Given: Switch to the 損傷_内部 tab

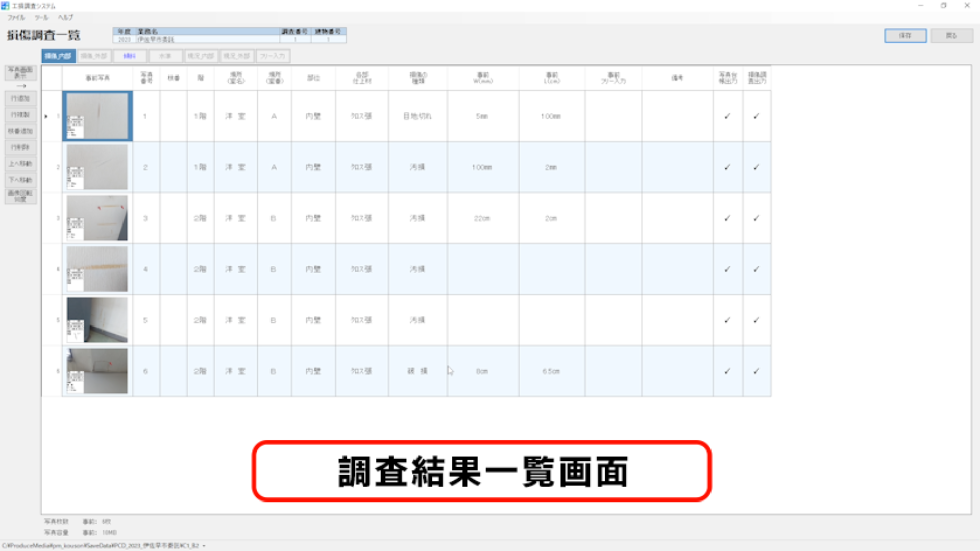Looking at the screenshot, I should click(59, 56).
